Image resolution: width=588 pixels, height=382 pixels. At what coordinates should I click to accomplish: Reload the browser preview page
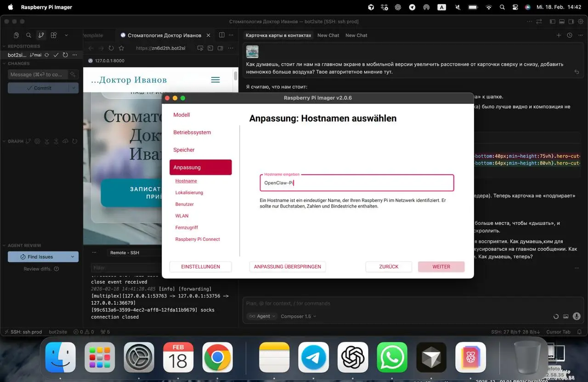click(x=111, y=48)
